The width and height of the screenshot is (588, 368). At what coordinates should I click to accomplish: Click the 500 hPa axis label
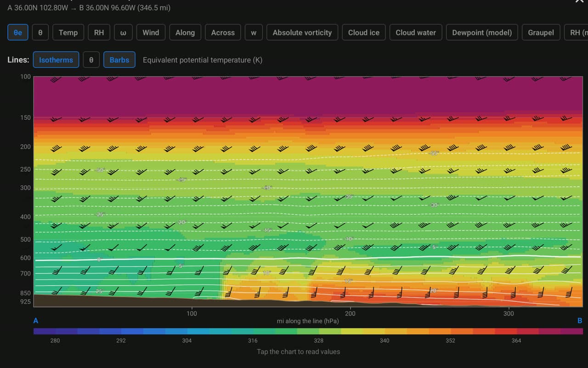(x=25, y=239)
